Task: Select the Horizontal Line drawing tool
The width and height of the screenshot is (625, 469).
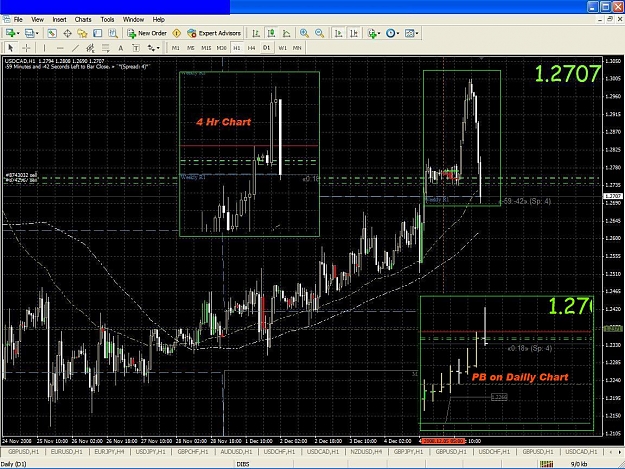Action: [60, 48]
